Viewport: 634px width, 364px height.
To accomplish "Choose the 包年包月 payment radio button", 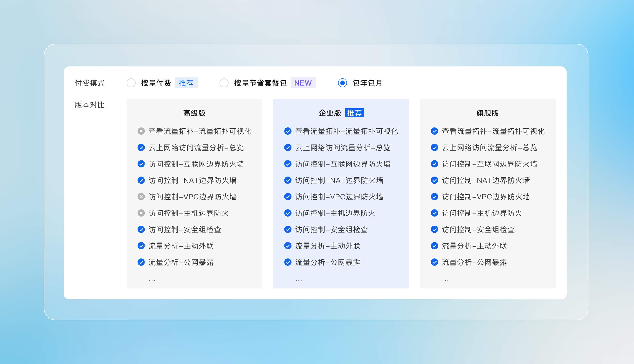I will [342, 83].
